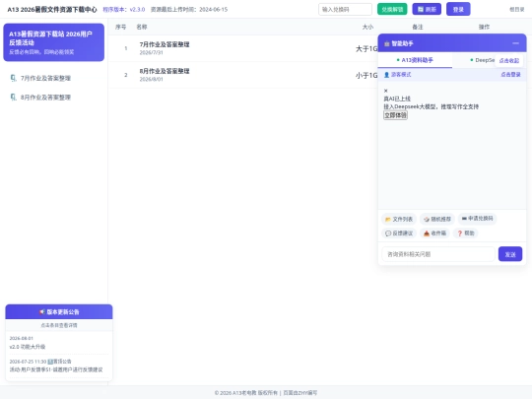Image resolution: width=532 pixels, height=399 pixels.
Task: Click the 随机推荐 quick chip
Action: click(437, 219)
